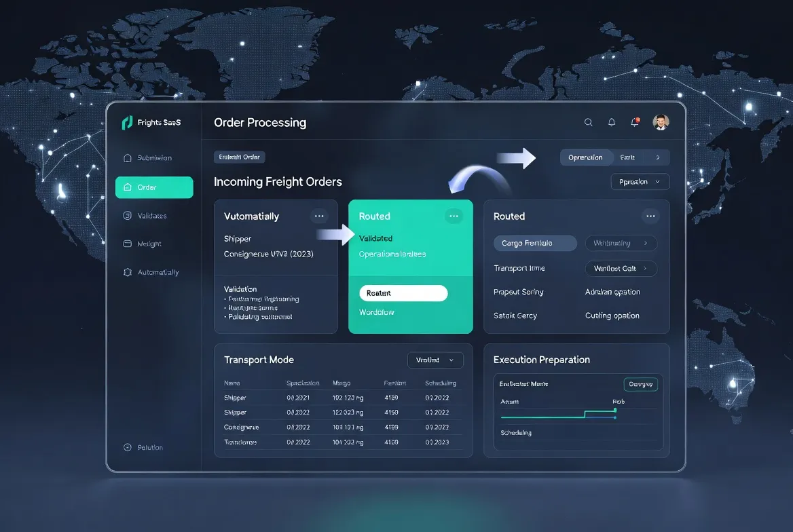Viewport: 793px width, 532px height.
Task: Check the alerts bell with red badge
Action: [634, 122]
